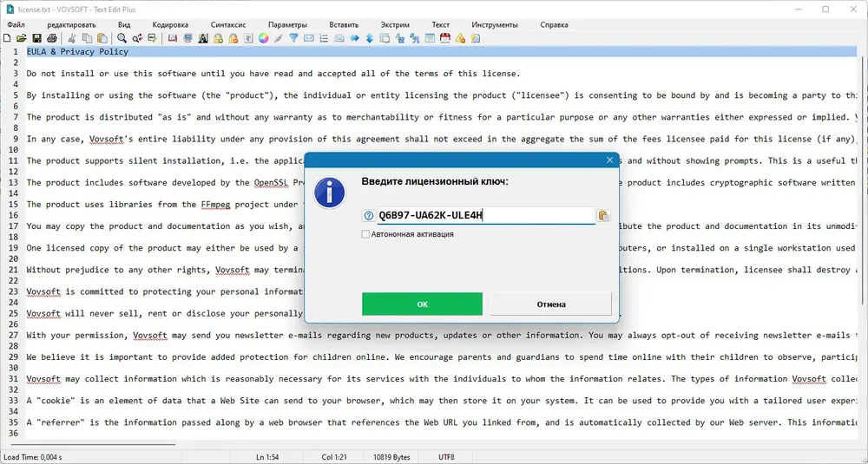Viewport: 868px width, 464px height.
Task: Click into the license key input field
Action: point(485,216)
